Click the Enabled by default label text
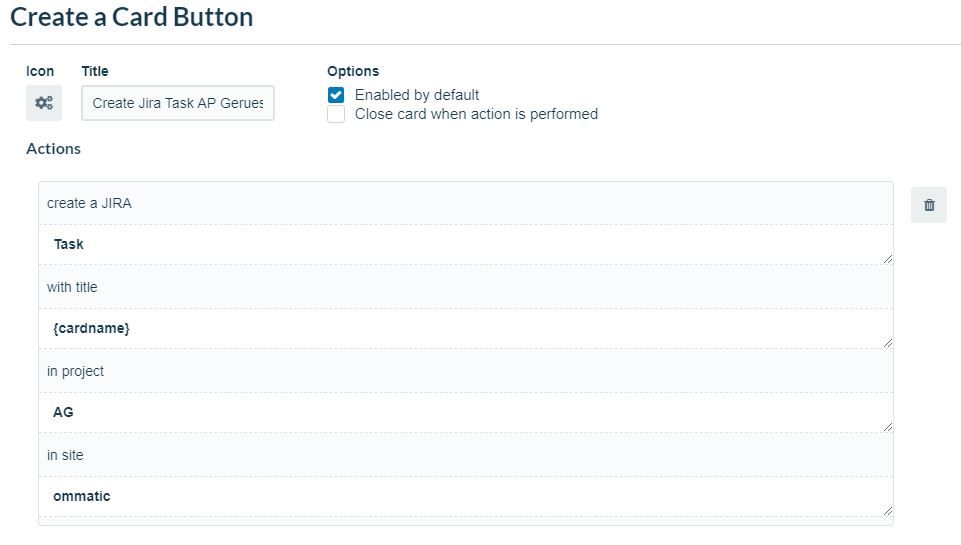Screen dimensions: 961x545 click(x=417, y=95)
